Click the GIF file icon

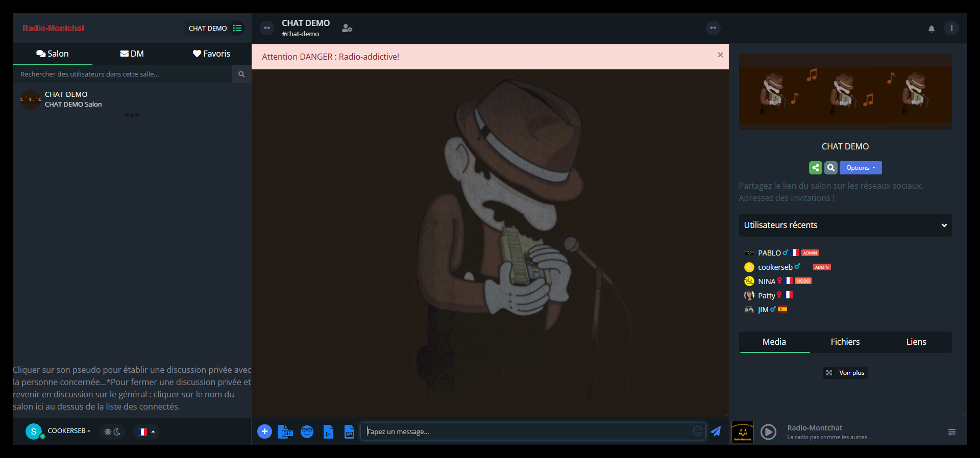285,432
